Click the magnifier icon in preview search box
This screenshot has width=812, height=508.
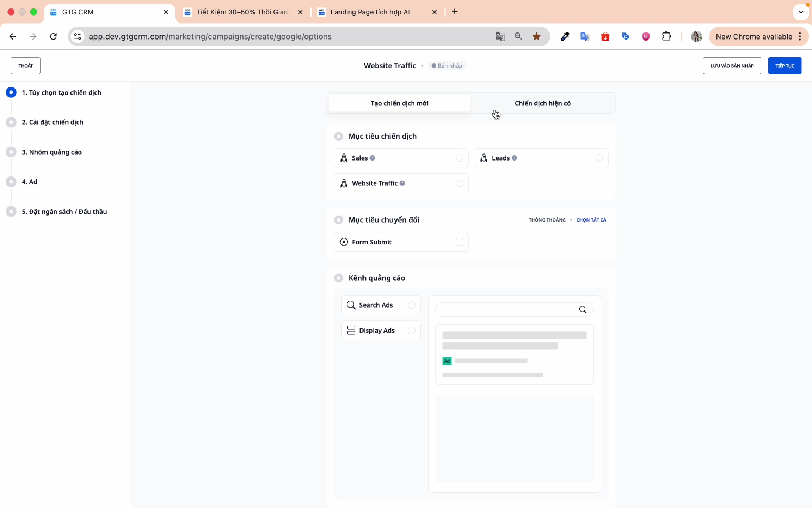(583, 310)
